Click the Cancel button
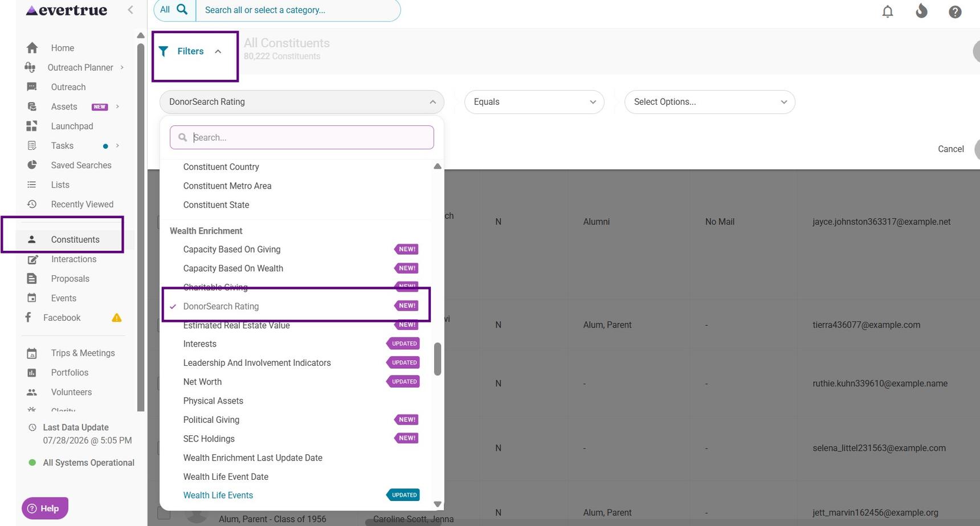The width and height of the screenshot is (980, 526). 951,149
